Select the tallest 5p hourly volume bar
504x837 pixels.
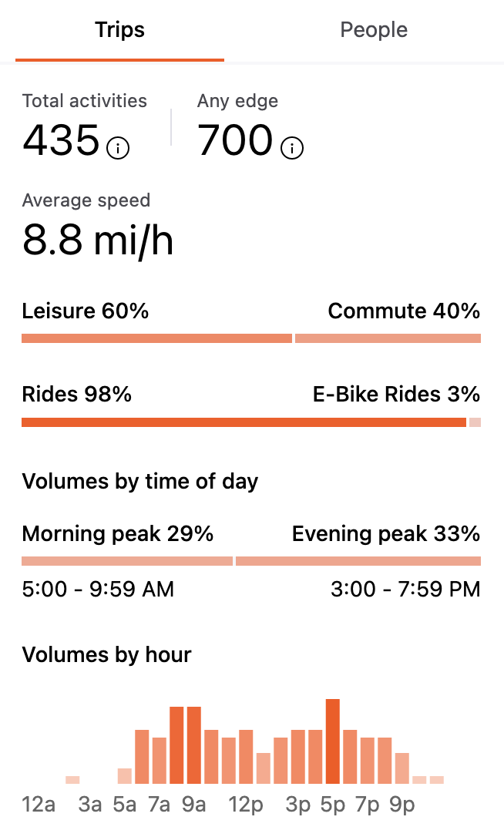(333, 741)
